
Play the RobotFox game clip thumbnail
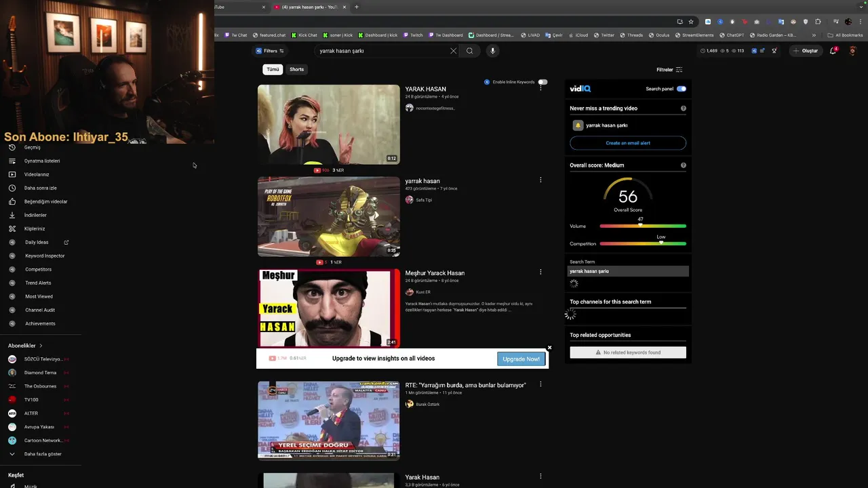pos(329,217)
